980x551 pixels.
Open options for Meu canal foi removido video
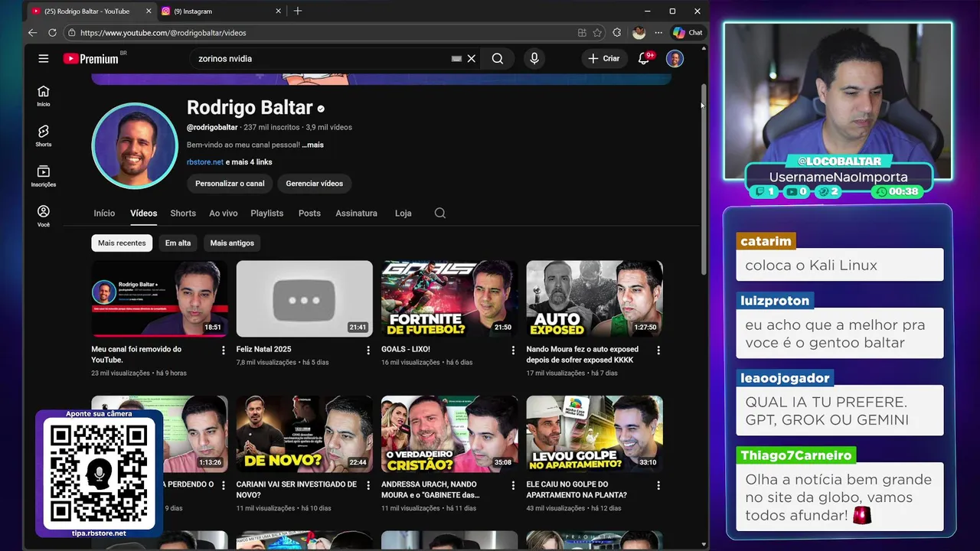coord(224,350)
